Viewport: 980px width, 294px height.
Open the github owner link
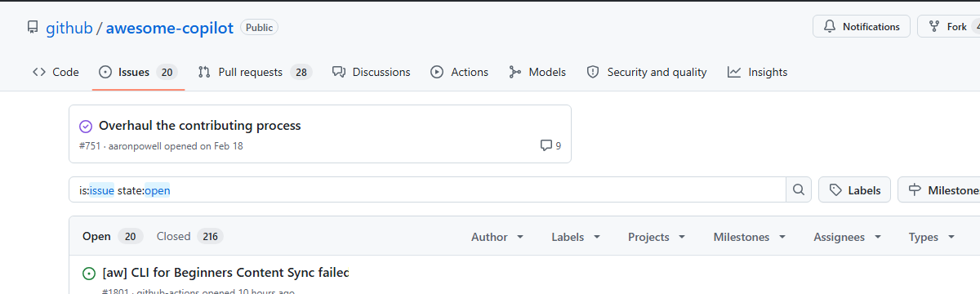coord(69,28)
